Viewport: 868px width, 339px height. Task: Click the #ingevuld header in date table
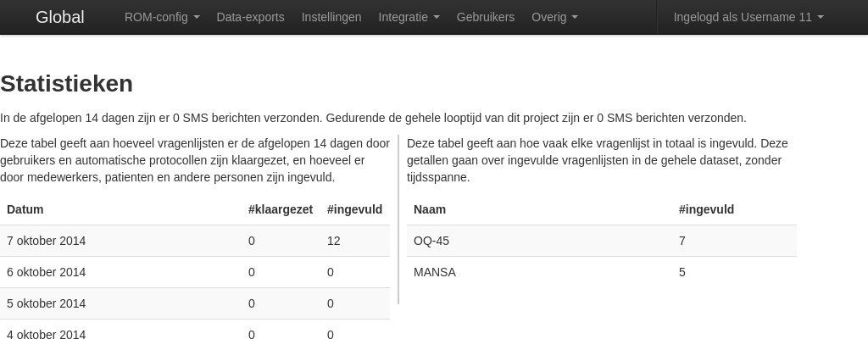[354, 209]
